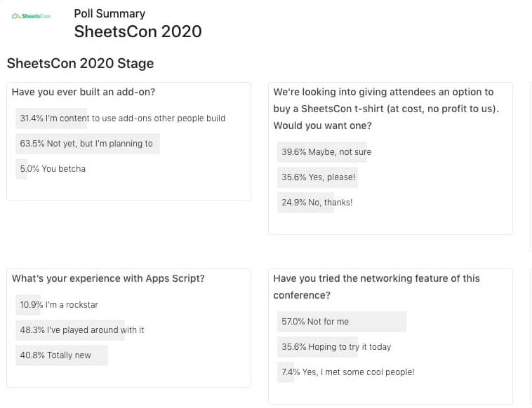Click the Poll Summary heading
This screenshot has height=408, width=532.
point(109,13)
